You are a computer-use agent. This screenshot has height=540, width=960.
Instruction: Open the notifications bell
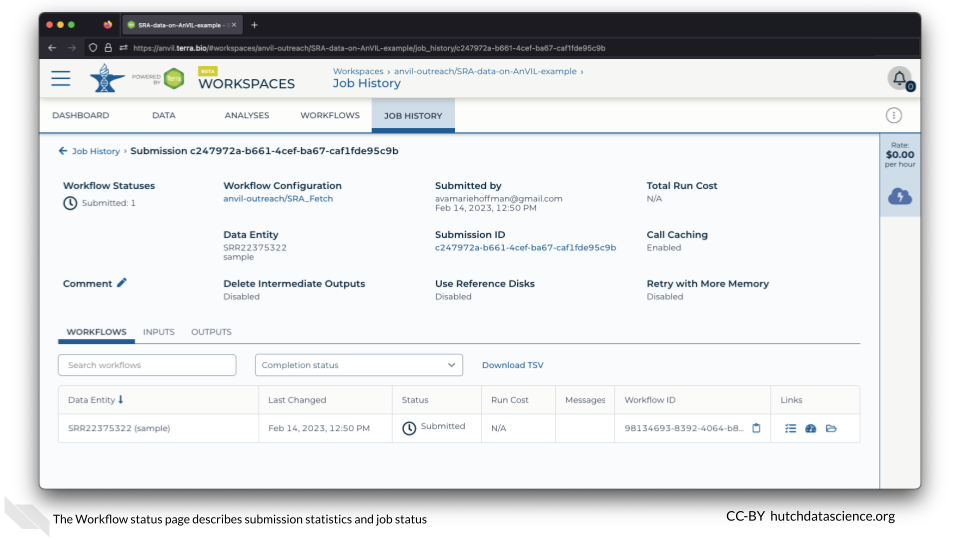click(899, 78)
